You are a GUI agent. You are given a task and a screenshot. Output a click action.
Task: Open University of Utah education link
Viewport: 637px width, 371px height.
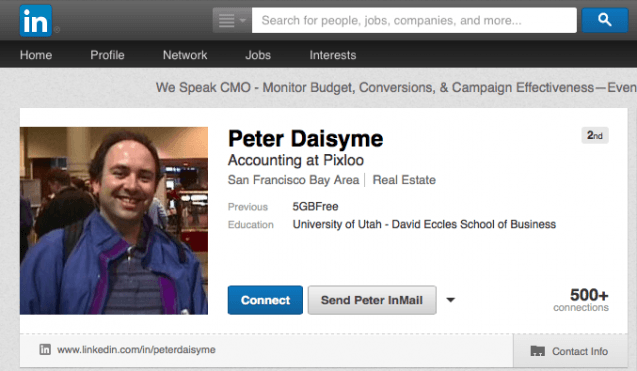point(424,224)
